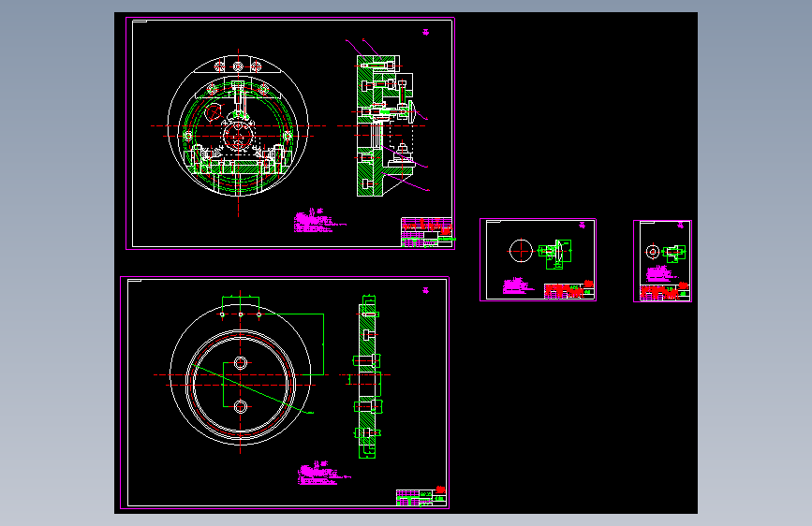Click the title block of the rightmost small sheet
Screen dimensions: 812x526
(665, 293)
